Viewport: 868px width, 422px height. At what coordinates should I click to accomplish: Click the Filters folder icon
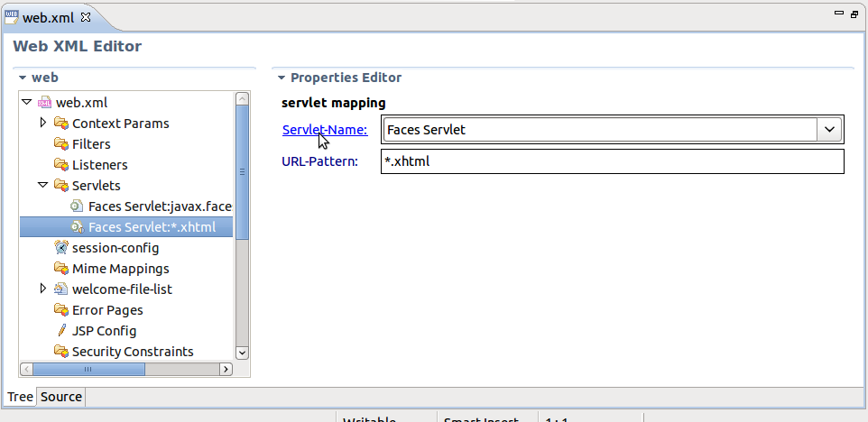click(x=60, y=143)
